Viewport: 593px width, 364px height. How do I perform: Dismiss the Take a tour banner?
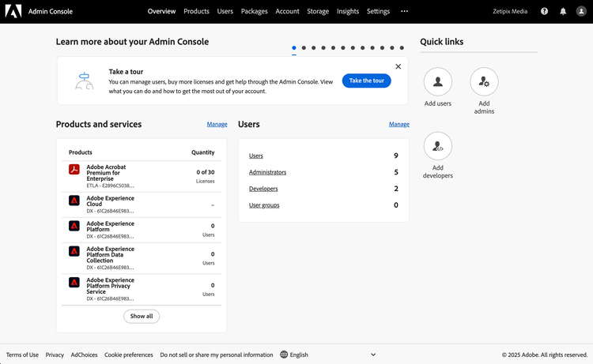click(398, 66)
